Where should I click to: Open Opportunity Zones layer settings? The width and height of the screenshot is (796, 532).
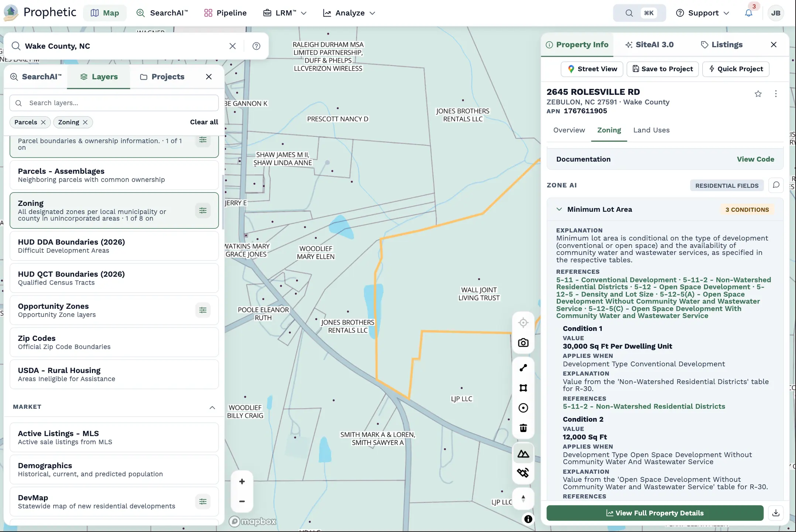(203, 310)
